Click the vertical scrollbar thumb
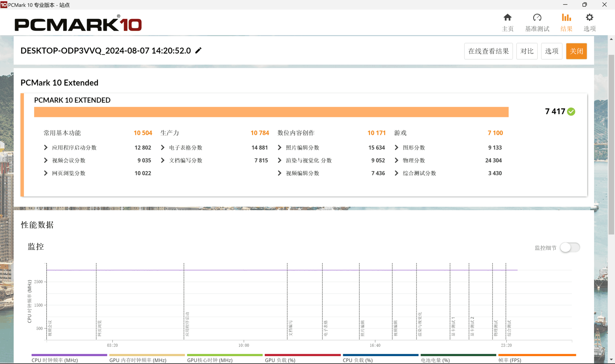The width and height of the screenshot is (615, 364). coord(611,144)
